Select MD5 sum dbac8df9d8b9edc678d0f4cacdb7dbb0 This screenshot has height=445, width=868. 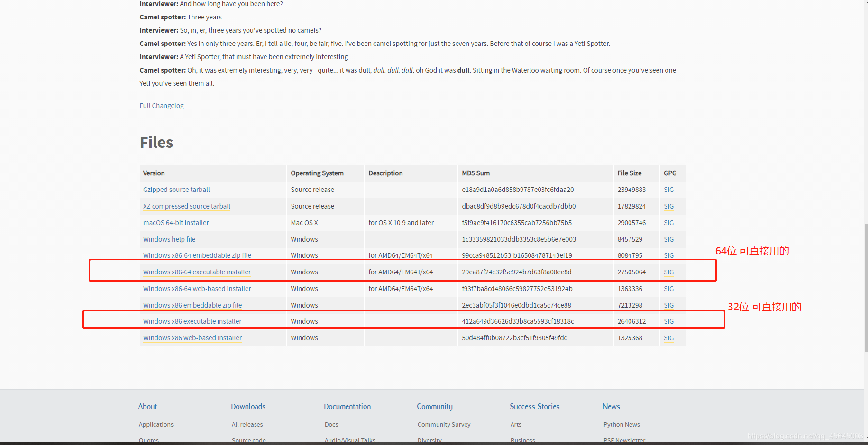pyautogui.click(x=519, y=206)
